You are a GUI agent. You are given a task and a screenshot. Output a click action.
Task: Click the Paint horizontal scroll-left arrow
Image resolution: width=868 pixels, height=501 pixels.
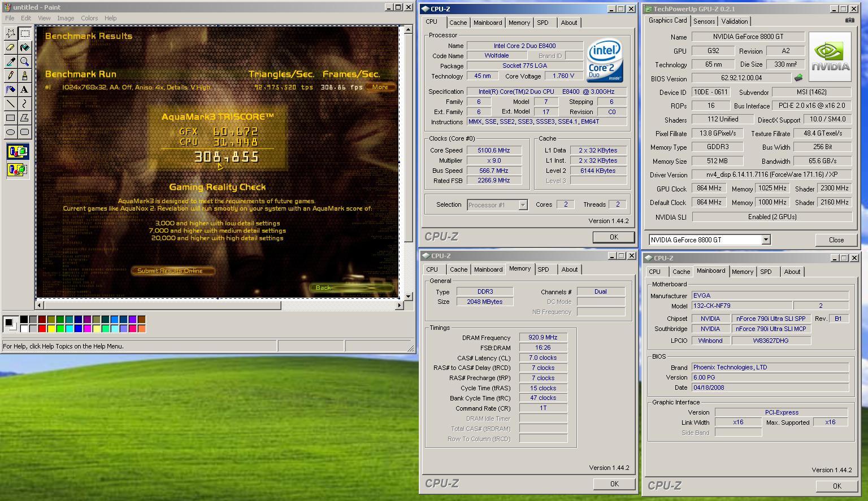pos(40,305)
